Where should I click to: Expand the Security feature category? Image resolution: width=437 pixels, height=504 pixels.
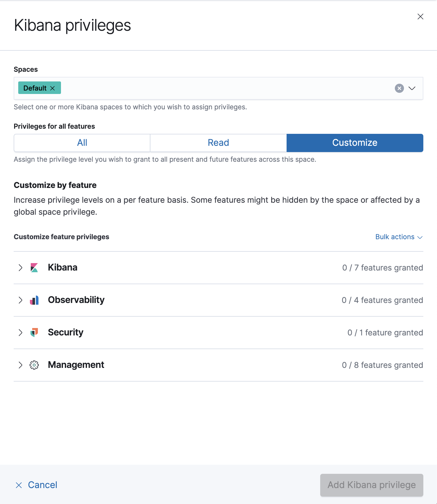(x=20, y=333)
